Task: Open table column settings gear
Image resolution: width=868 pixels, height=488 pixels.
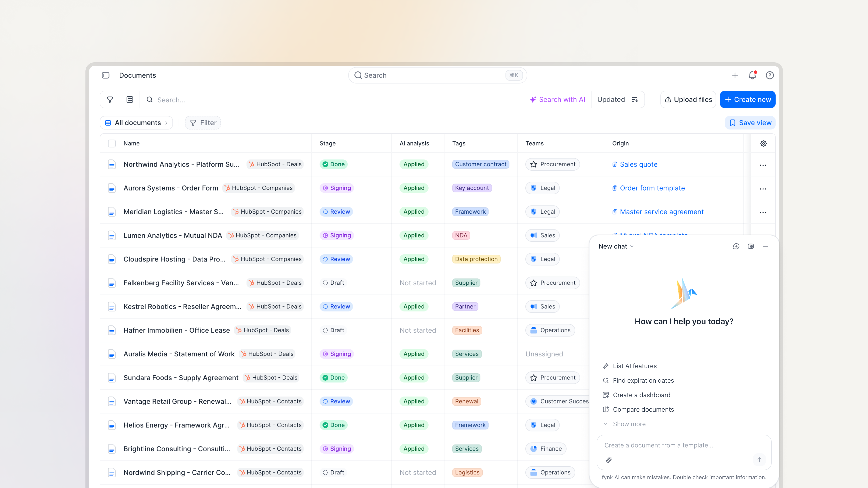Action: coord(764,143)
